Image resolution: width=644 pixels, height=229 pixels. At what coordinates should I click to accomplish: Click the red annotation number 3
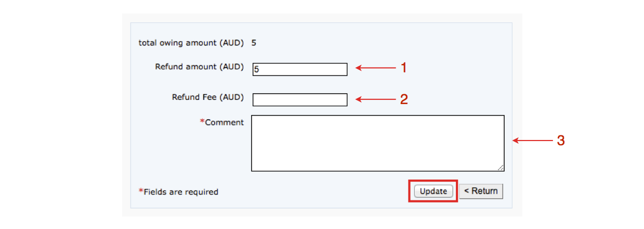tap(561, 140)
